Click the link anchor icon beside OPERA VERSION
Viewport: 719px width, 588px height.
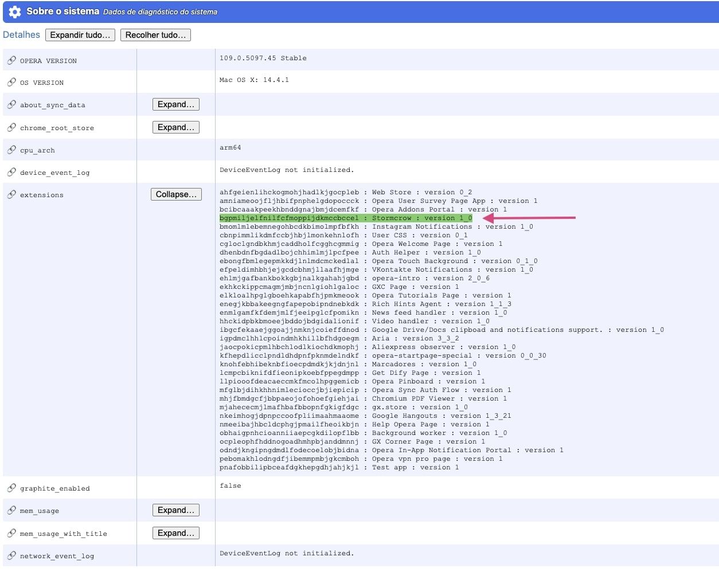pyautogui.click(x=10, y=60)
